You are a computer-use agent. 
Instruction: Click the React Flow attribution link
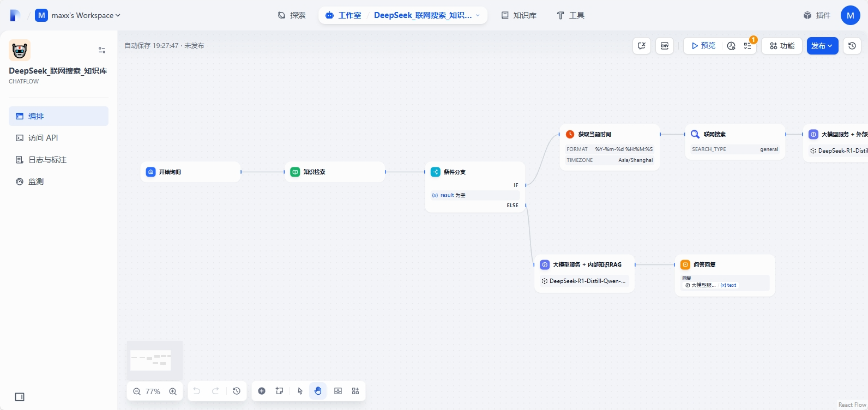pyautogui.click(x=852, y=405)
